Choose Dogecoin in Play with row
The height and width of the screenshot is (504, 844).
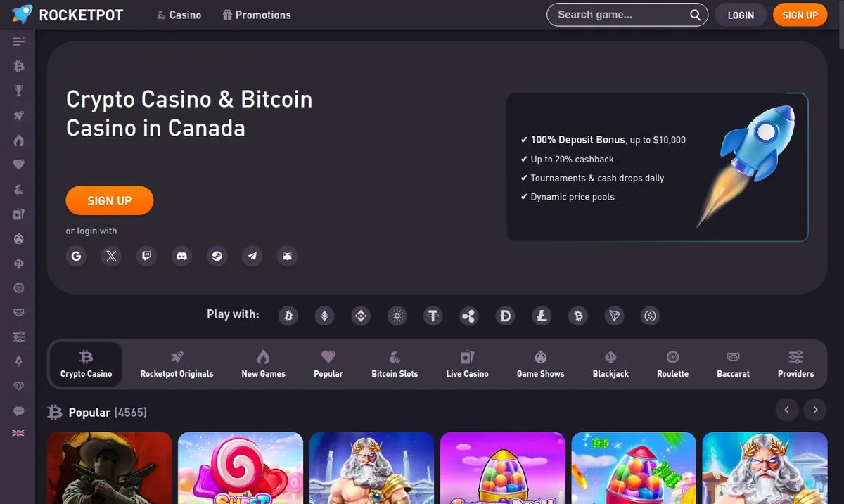pyautogui.click(x=505, y=316)
